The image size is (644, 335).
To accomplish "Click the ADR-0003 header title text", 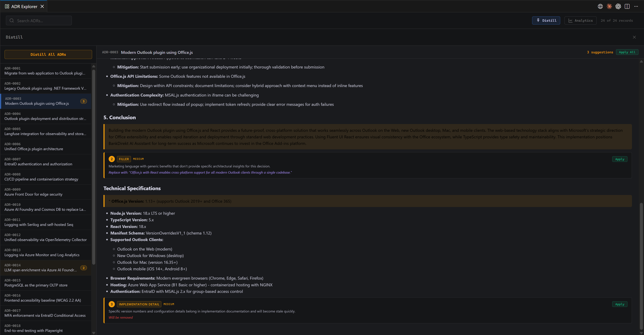I will (x=157, y=52).
